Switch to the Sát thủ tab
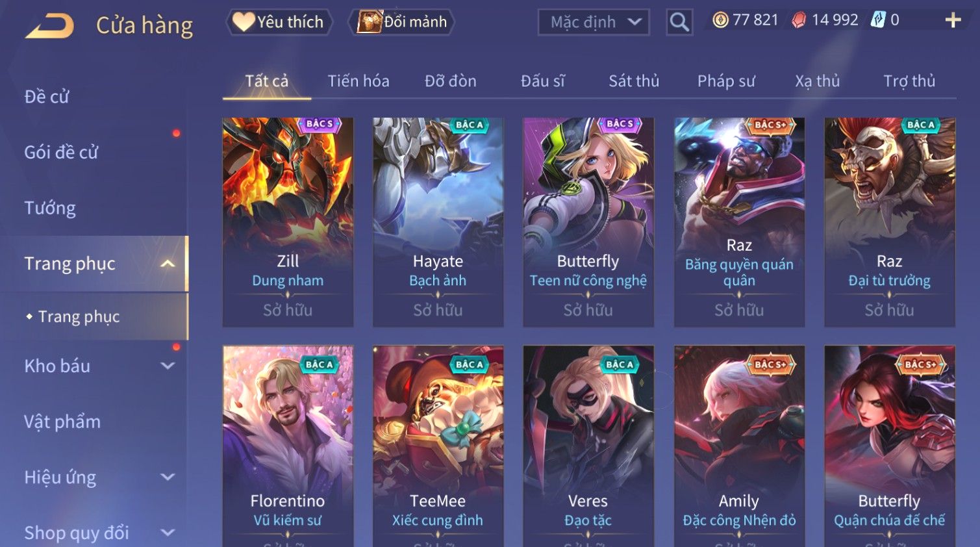980x547 pixels. click(x=634, y=81)
